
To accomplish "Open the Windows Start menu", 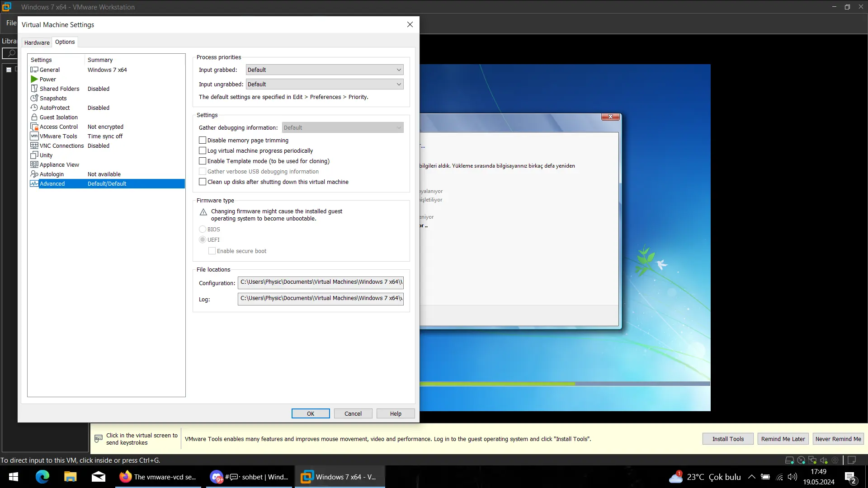I will [x=14, y=477].
